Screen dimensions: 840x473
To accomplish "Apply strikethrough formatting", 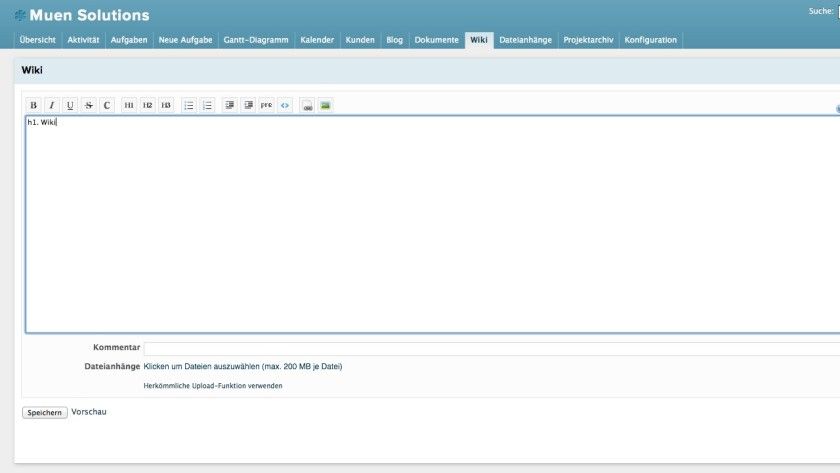I will (x=88, y=105).
